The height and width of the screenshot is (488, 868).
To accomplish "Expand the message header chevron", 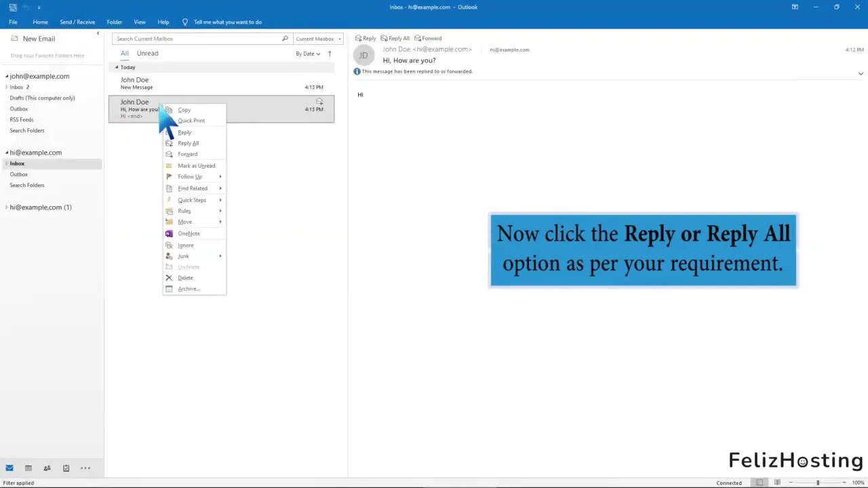I will [x=861, y=73].
